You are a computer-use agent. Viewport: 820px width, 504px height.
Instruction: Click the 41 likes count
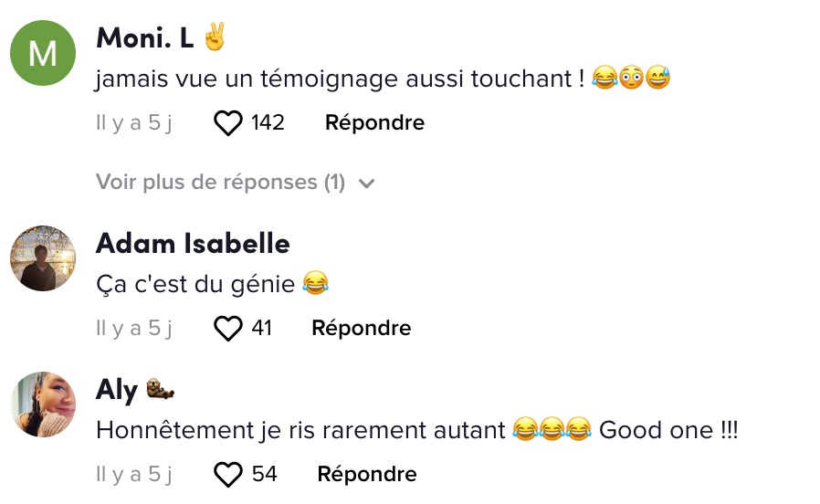click(261, 329)
